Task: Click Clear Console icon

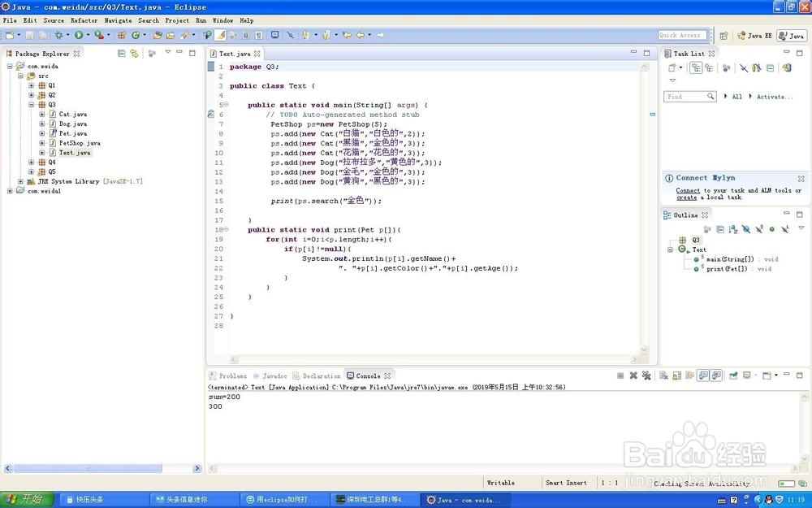Action: (x=664, y=376)
